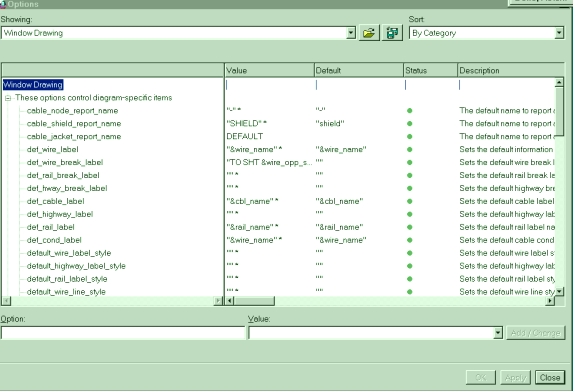The height and width of the screenshot is (392, 576).
Task: Select cable_shield_report_name option
Action: coord(74,123)
